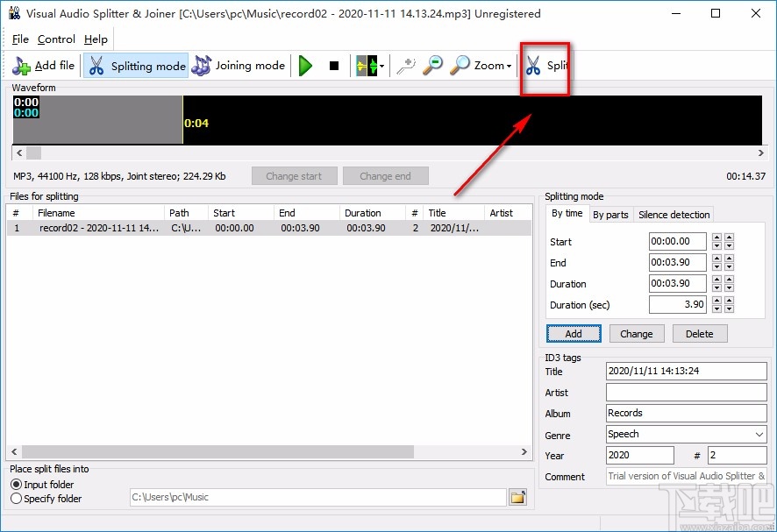
Task: Select the record02 row in file list
Action: tap(268, 228)
